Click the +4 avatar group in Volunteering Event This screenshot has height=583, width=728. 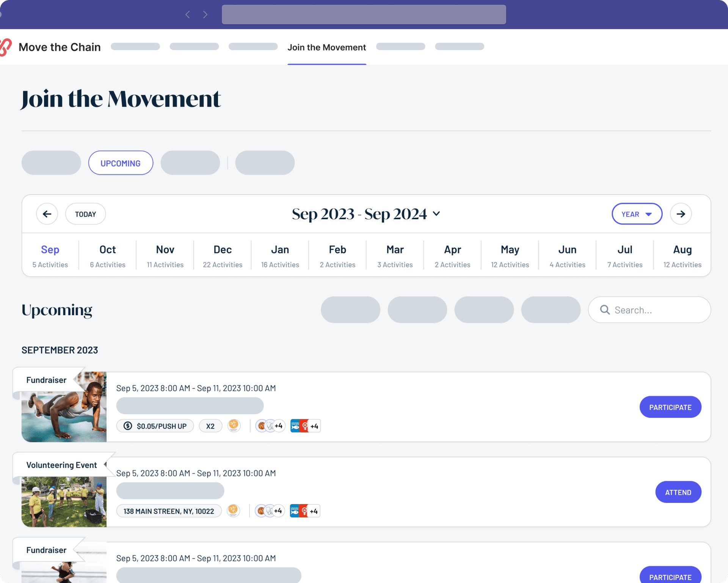pyautogui.click(x=269, y=511)
